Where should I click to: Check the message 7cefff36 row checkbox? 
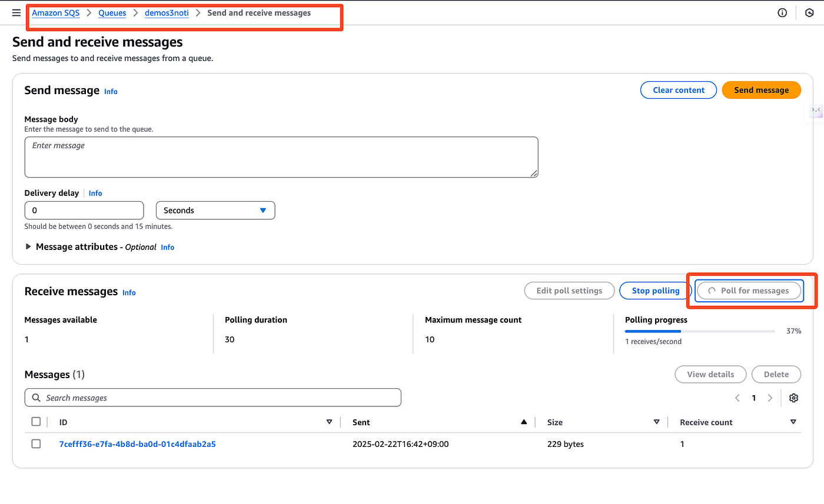pyautogui.click(x=36, y=444)
